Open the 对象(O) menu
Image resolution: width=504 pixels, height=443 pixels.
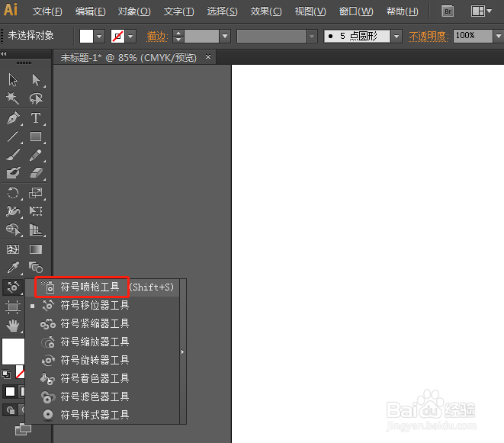coord(134,11)
